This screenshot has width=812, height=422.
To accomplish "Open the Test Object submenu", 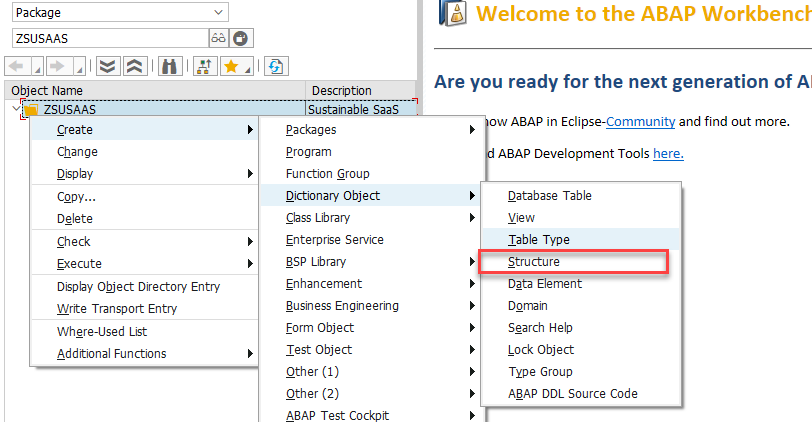I will [x=371, y=350].
